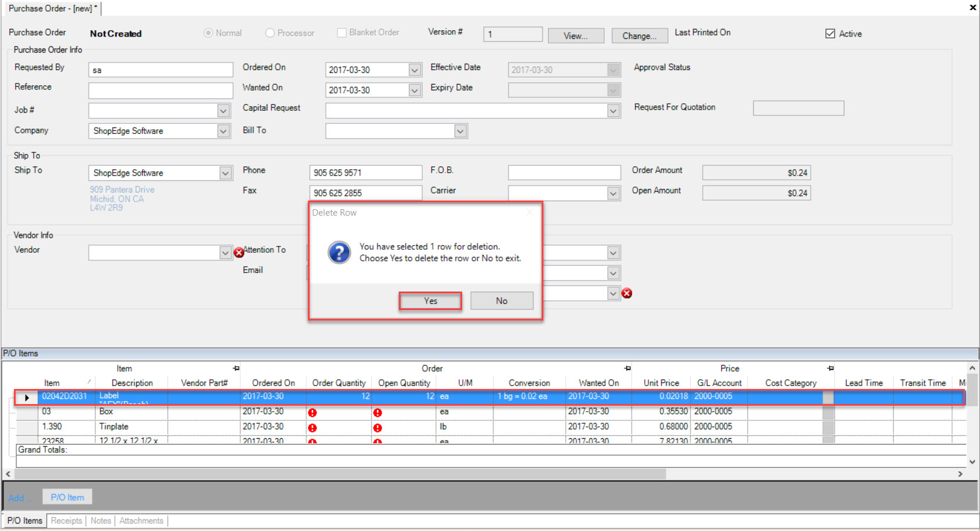
Task: Open the Vendor dropdown
Action: click(225, 253)
